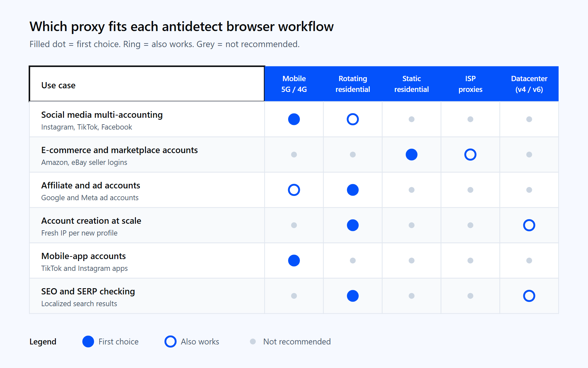Click ring for E-commerce under ISP proxies
This screenshot has width=588, height=368.
470,154
